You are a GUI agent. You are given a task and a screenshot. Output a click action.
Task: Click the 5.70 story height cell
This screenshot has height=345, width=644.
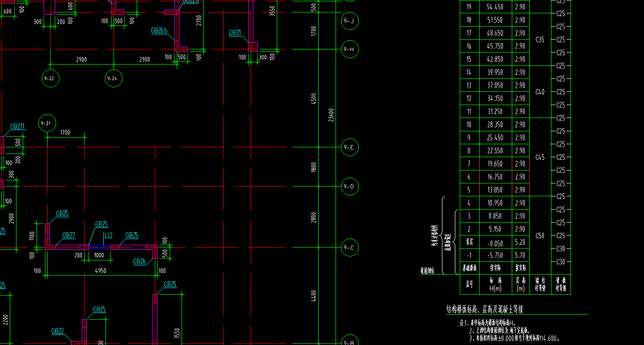[x=520, y=255]
